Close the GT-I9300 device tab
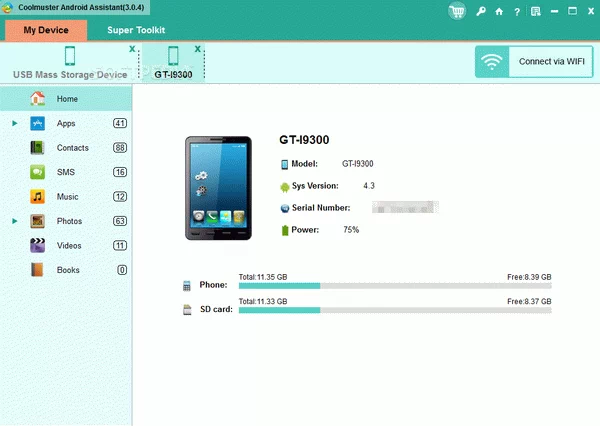Screen dimensions: 600x426 [x=197, y=49]
